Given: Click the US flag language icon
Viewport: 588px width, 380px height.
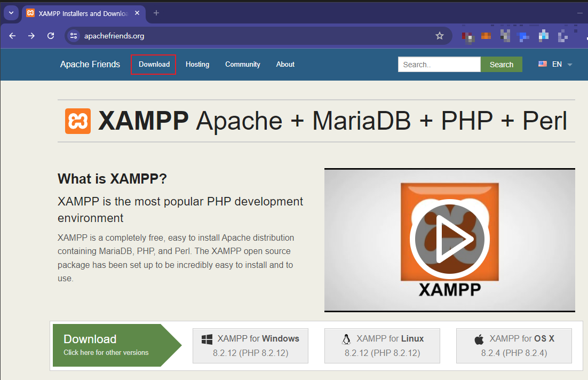Looking at the screenshot, I should (542, 64).
